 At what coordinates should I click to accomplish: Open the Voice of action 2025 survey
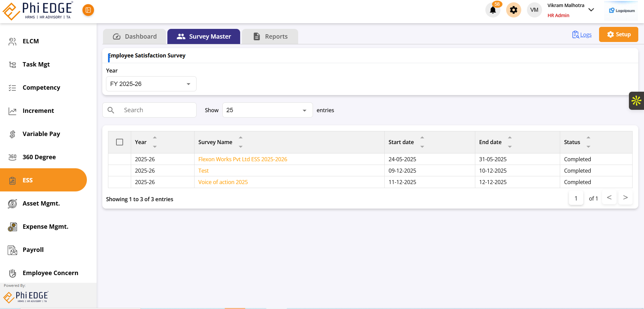(223, 182)
